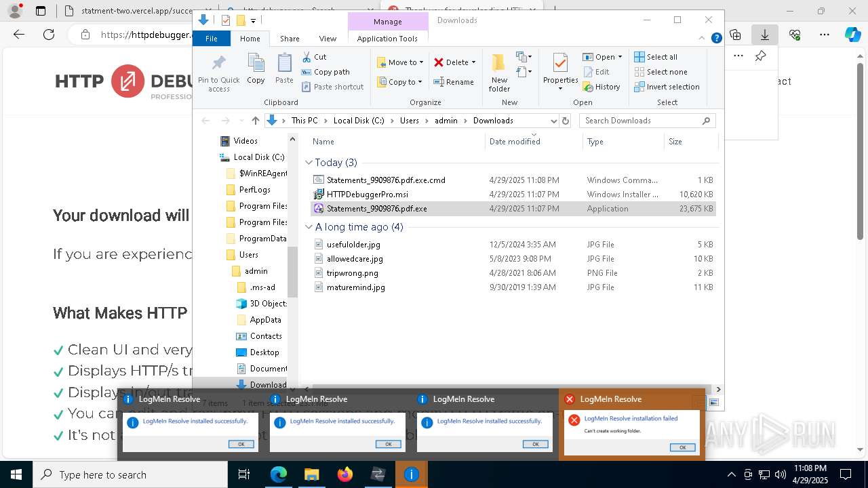Click Select none in ribbon

click(x=660, y=72)
